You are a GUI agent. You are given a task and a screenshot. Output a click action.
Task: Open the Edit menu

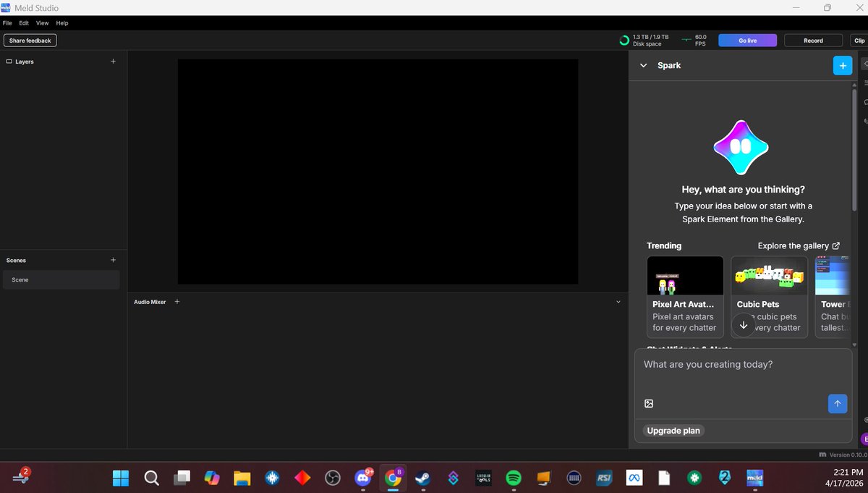(x=24, y=23)
